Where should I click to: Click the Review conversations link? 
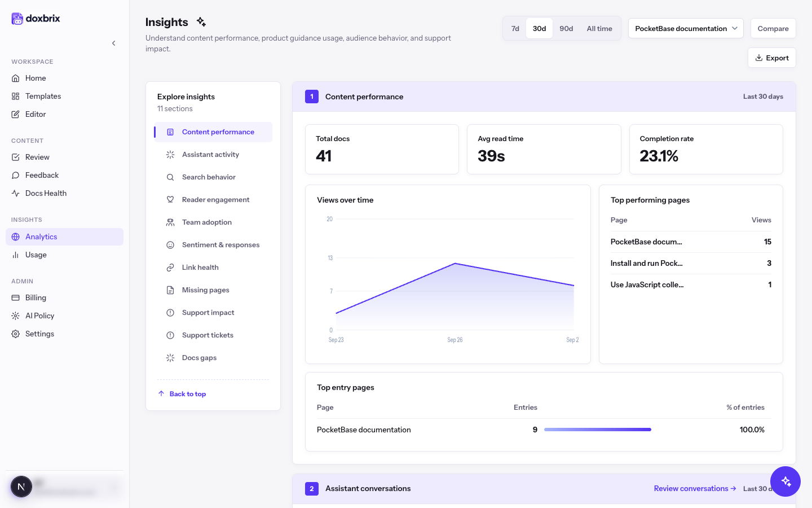point(695,488)
